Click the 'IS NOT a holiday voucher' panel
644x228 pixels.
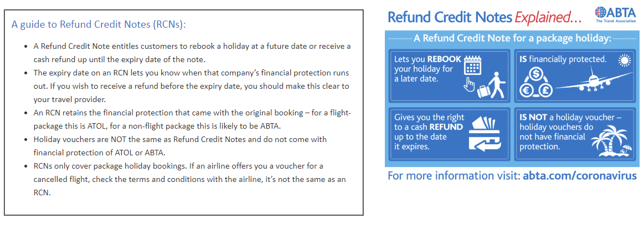575,134
